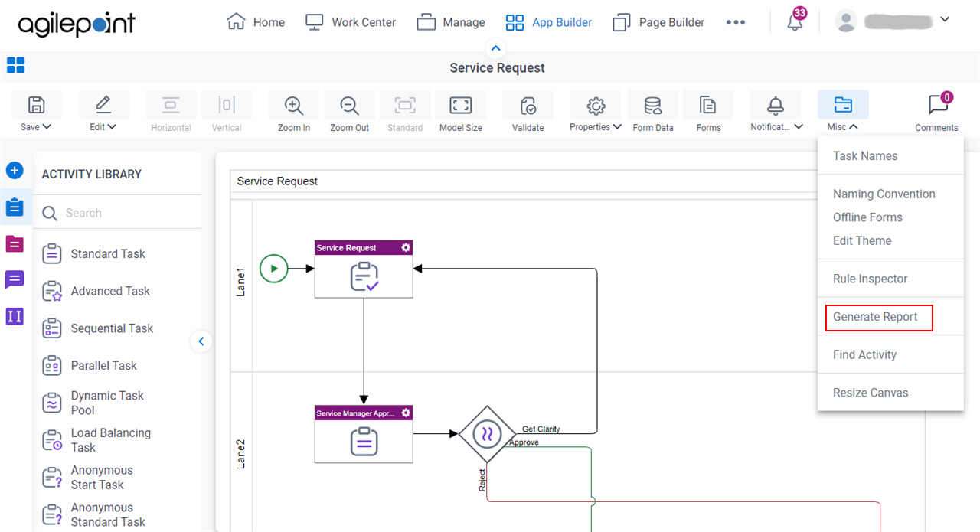
Task: Collapse the top navigation bar chevron
Action: click(496, 48)
